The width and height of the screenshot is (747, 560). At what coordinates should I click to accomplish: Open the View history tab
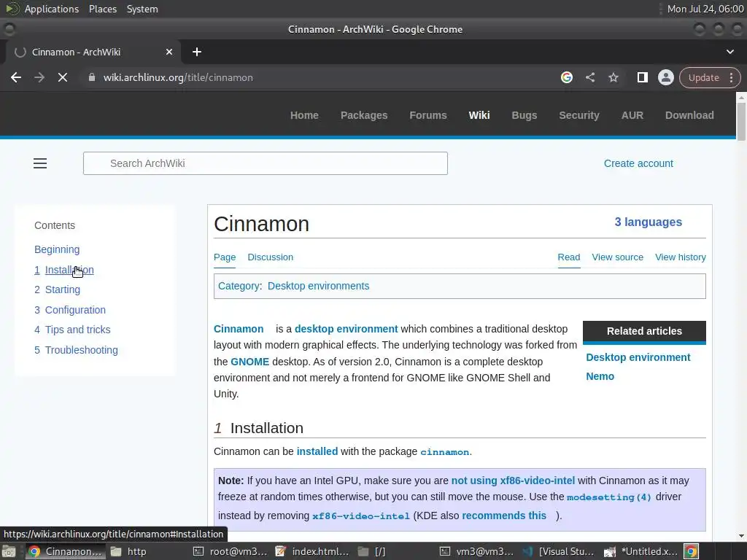pos(681,257)
